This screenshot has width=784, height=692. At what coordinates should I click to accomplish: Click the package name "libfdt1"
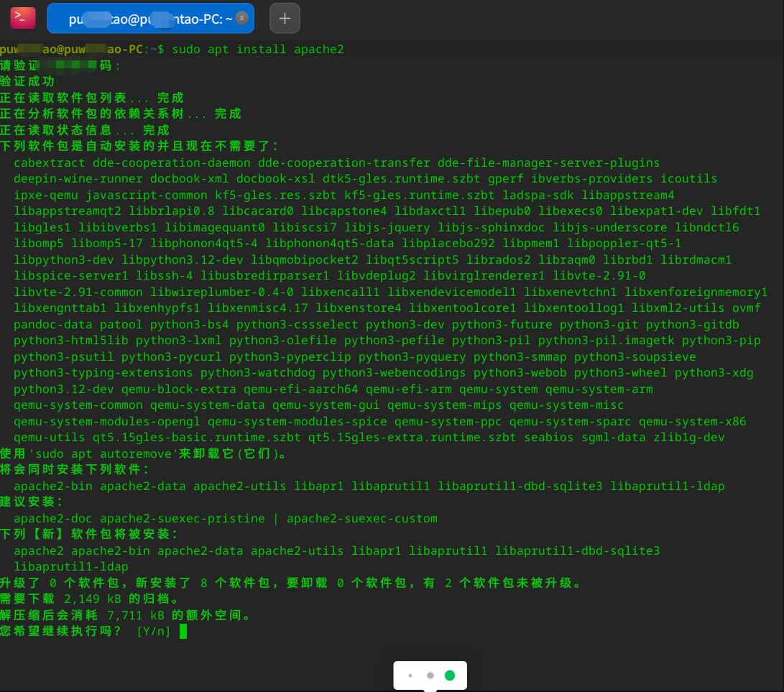736,211
